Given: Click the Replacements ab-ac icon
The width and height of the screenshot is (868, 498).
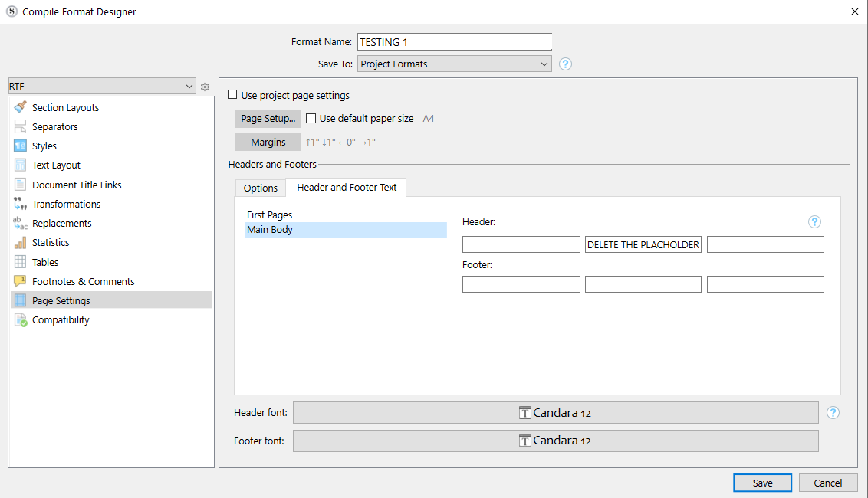Looking at the screenshot, I should [x=20, y=223].
